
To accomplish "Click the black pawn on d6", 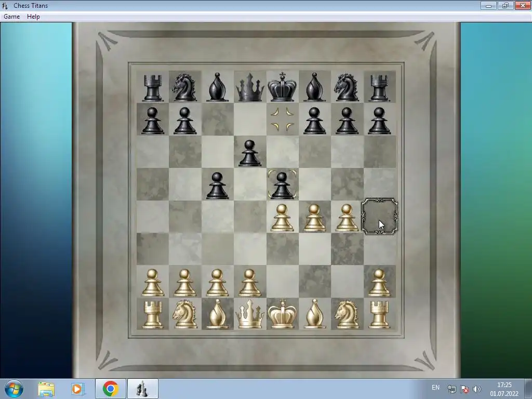I will coord(250,153).
